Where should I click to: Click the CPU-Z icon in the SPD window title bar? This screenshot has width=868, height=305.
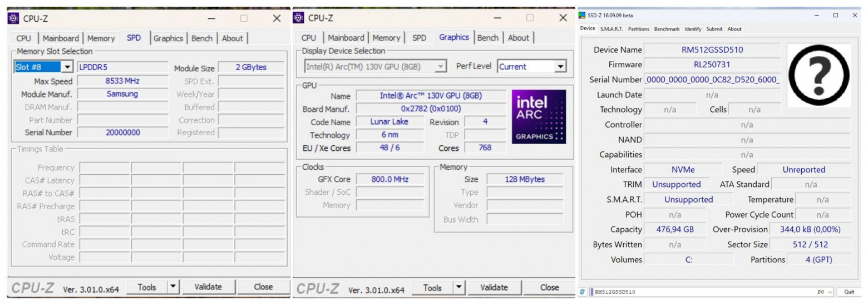point(14,18)
